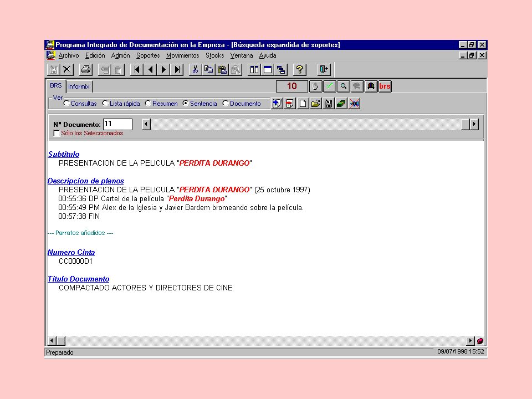The image size is (532, 399).
Task: Click the crossed-out speaker icon
Action: (354, 104)
